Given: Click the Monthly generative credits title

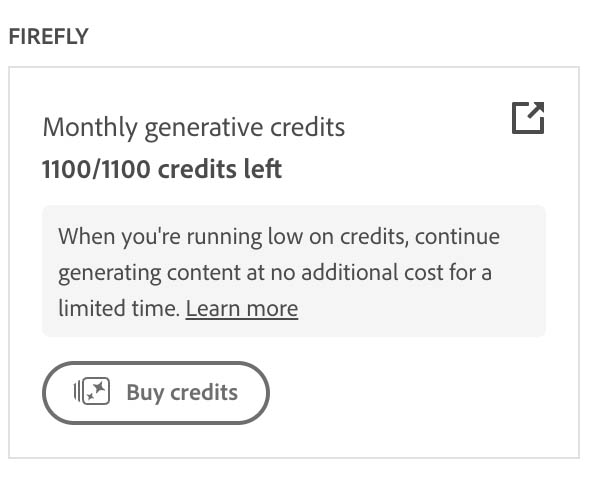Looking at the screenshot, I should (194, 128).
